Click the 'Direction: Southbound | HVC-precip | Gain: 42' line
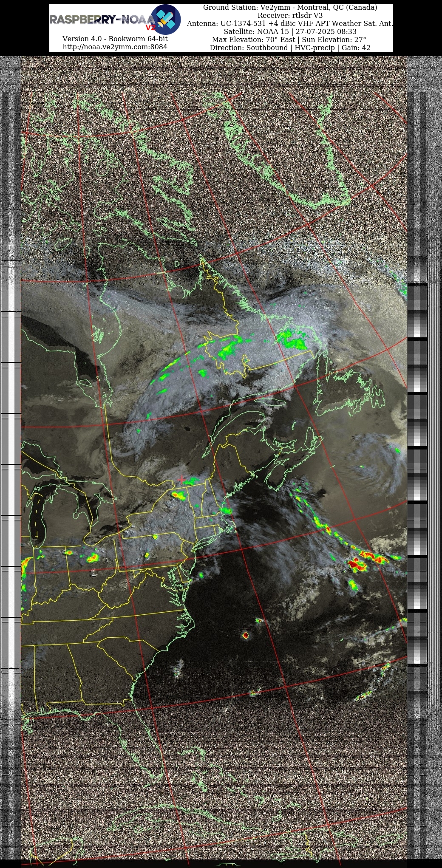This screenshot has width=442, height=868. [x=290, y=48]
